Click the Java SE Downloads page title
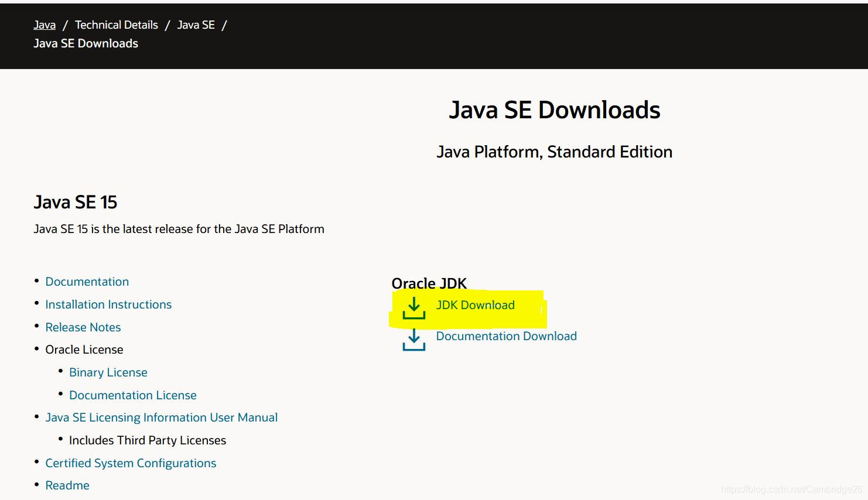The height and width of the screenshot is (500, 868). pyautogui.click(x=555, y=110)
